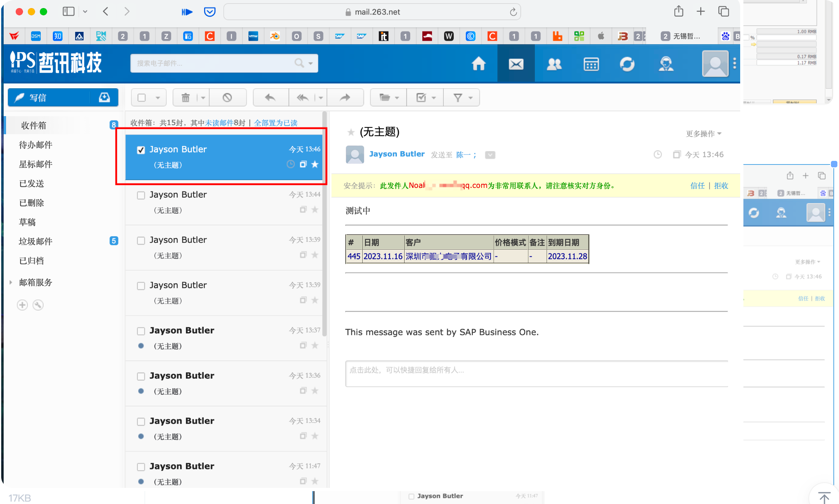Expand the 邮箱服务 tree node

[x=10, y=282]
